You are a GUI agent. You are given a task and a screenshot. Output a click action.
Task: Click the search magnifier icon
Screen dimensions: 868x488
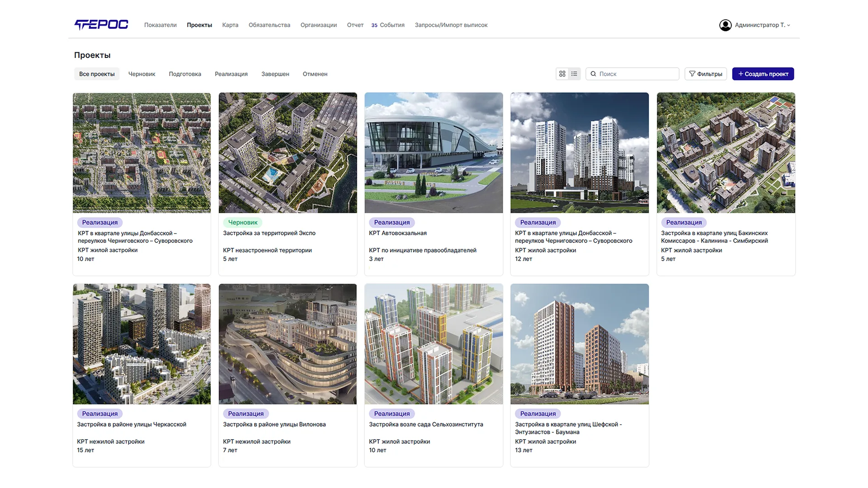pyautogui.click(x=594, y=74)
